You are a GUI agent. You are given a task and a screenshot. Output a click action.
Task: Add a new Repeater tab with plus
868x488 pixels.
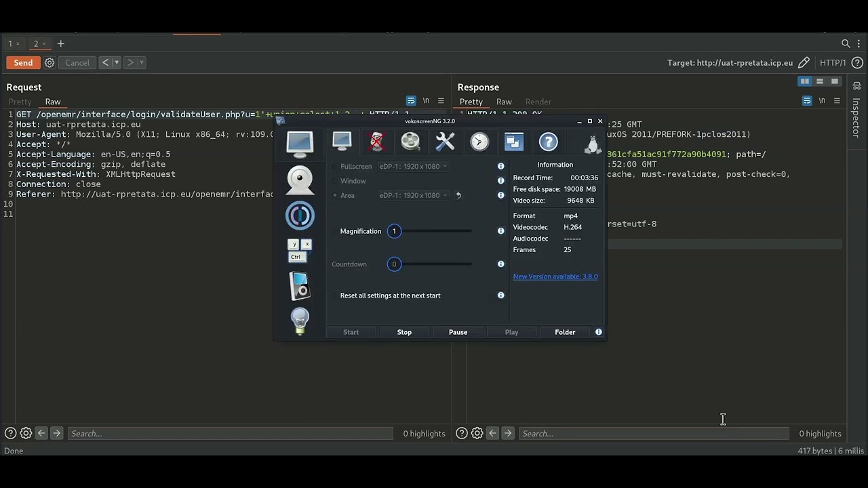point(60,43)
